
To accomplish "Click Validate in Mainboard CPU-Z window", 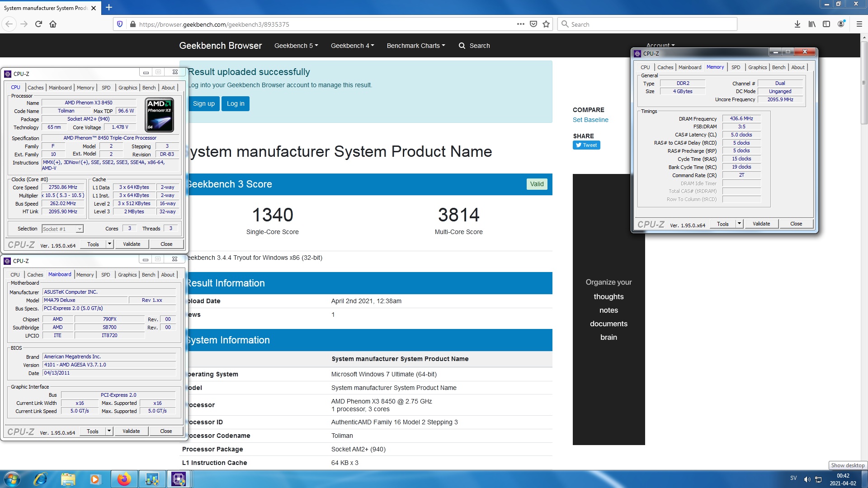I will [x=131, y=431].
